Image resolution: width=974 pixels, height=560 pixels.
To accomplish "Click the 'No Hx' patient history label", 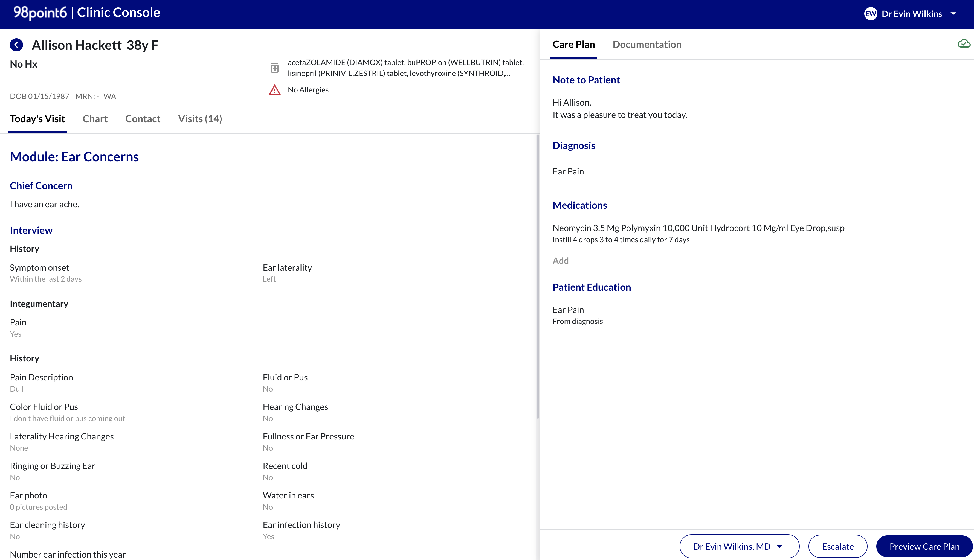I will pos(24,64).
